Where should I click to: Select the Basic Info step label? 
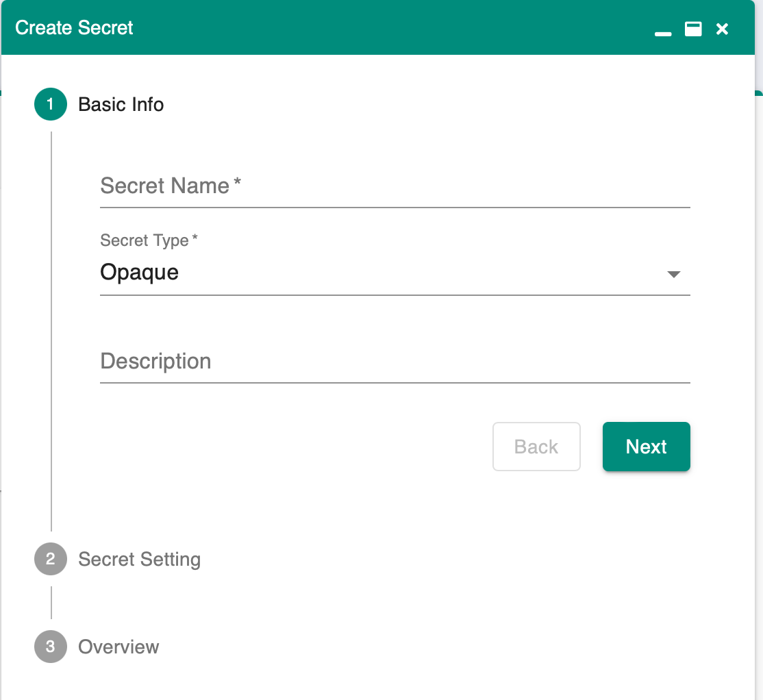121,105
